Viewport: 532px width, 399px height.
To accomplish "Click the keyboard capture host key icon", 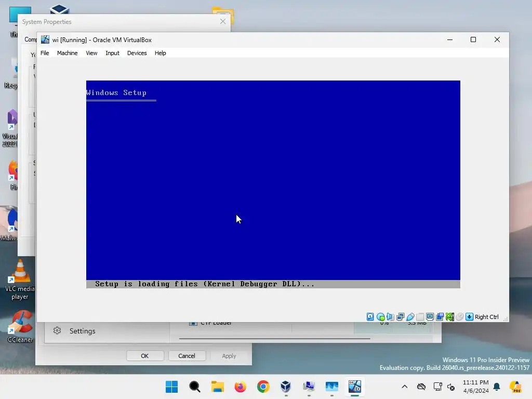I will pyautogui.click(x=469, y=317).
